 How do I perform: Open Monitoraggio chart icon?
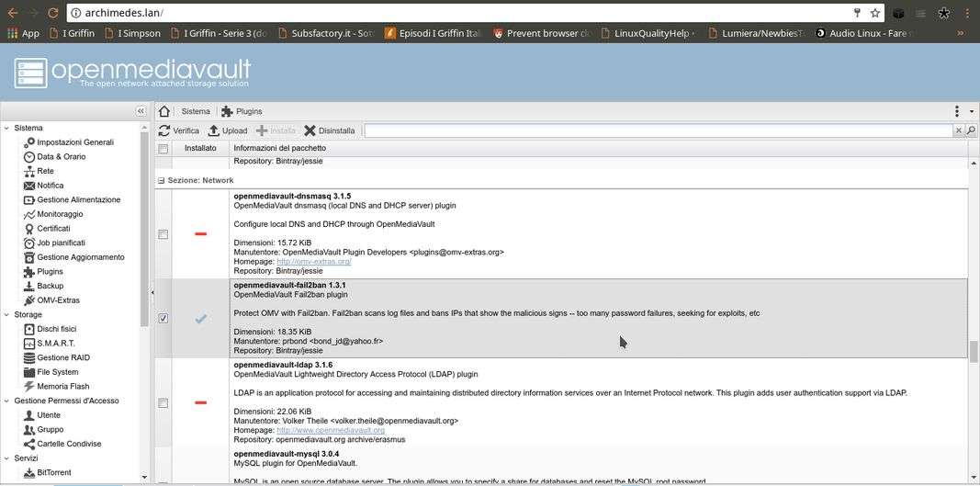tap(28, 215)
